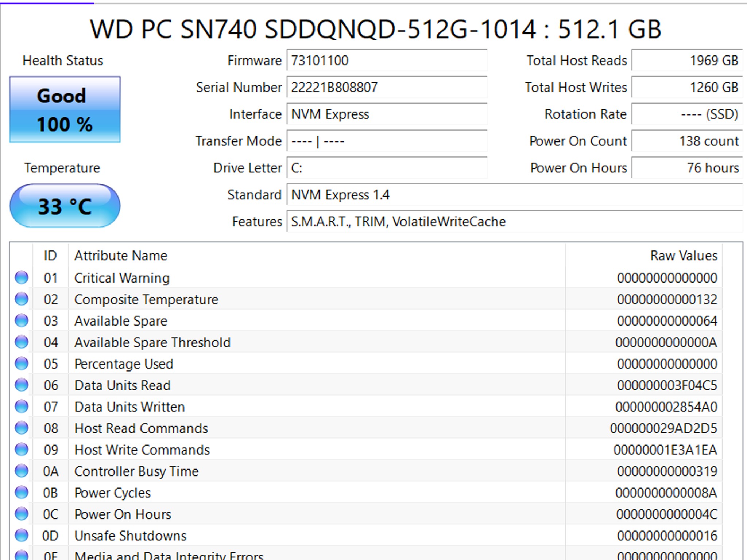Click the status orb for Power Cycles

[x=22, y=493]
